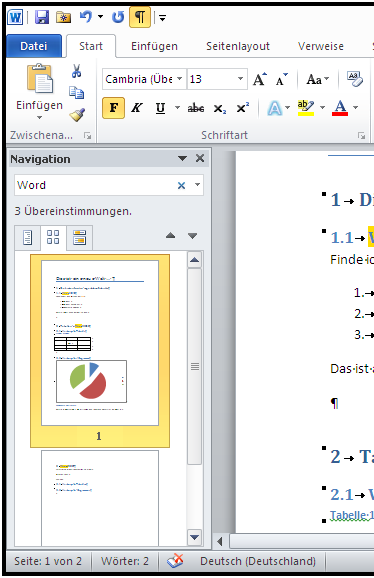Toggle underline U formatting
Viewport: 374px width, 578px height.
(160, 108)
